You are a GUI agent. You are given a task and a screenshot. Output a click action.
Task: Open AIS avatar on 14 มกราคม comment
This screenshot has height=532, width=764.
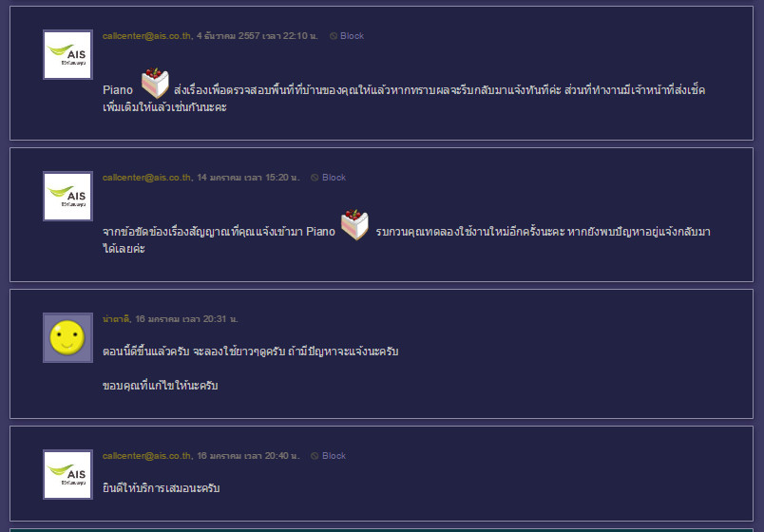pos(67,197)
